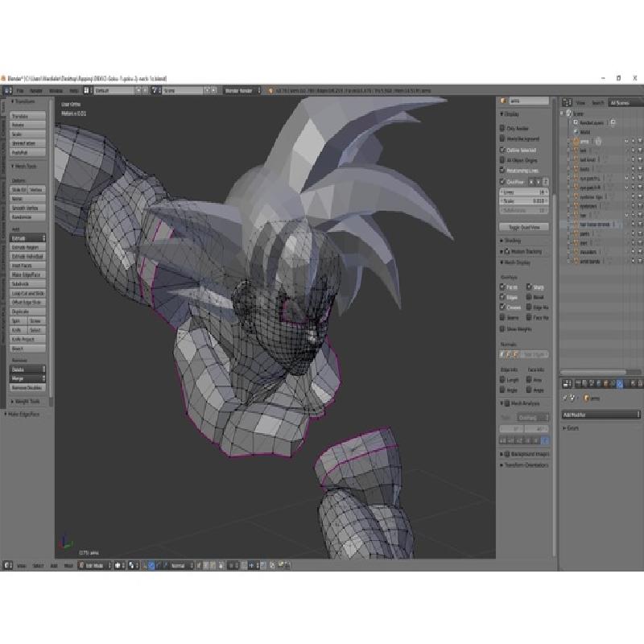This screenshot has width=644, height=644.
Task: Open the Blender Render engine dropdown
Action: (242, 90)
